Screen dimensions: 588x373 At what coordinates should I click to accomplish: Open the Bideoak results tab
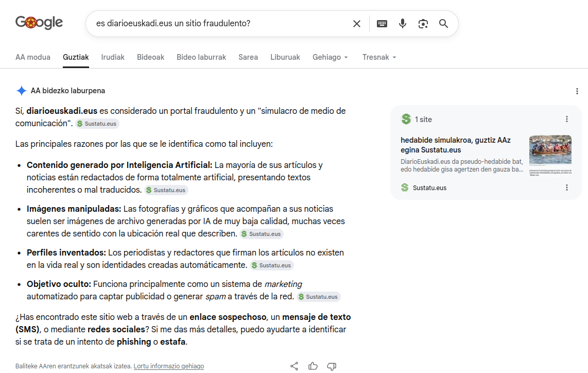(x=150, y=57)
